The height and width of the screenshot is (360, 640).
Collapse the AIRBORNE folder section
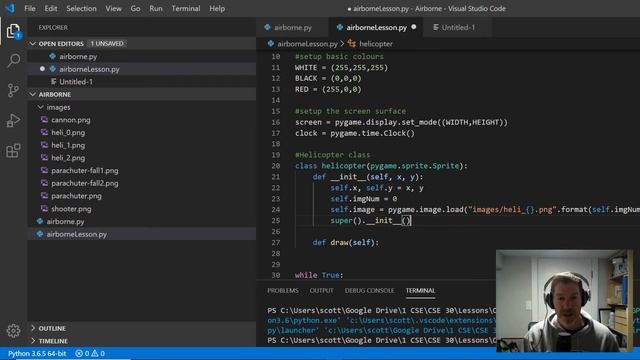[33, 94]
